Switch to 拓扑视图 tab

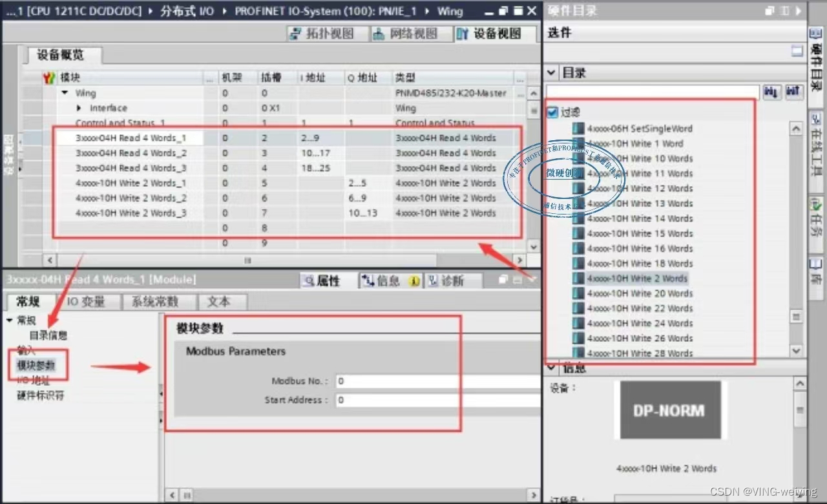point(328,34)
